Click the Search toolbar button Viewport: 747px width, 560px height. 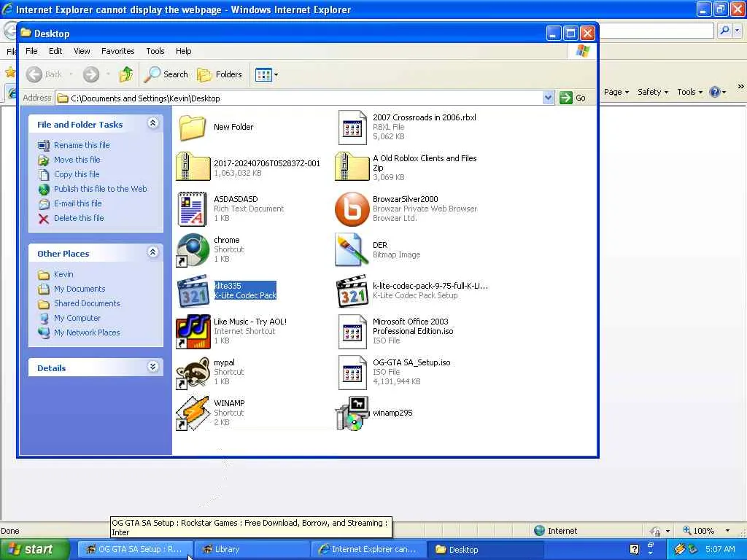(x=166, y=74)
